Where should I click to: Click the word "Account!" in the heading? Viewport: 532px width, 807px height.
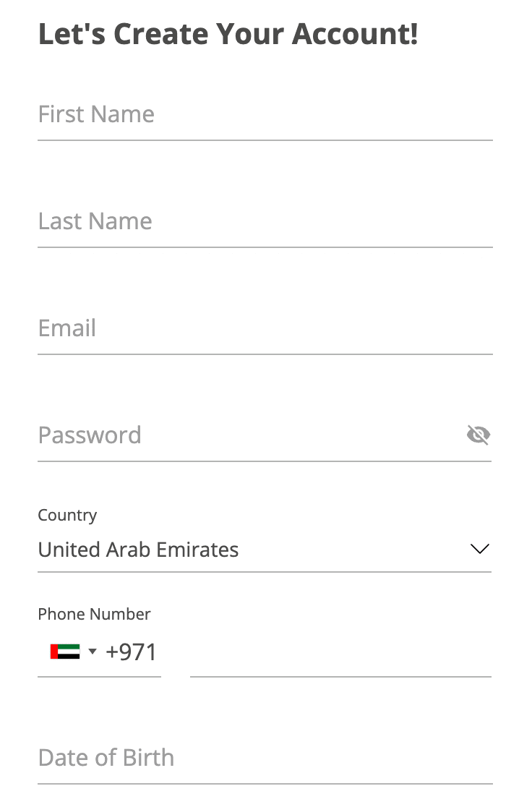click(x=355, y=34)
